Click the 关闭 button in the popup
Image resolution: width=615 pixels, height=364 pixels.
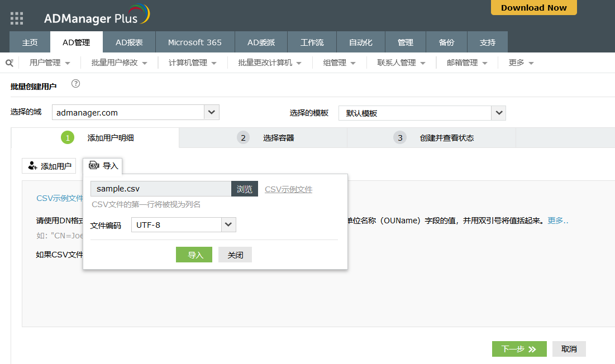(235, 255)
